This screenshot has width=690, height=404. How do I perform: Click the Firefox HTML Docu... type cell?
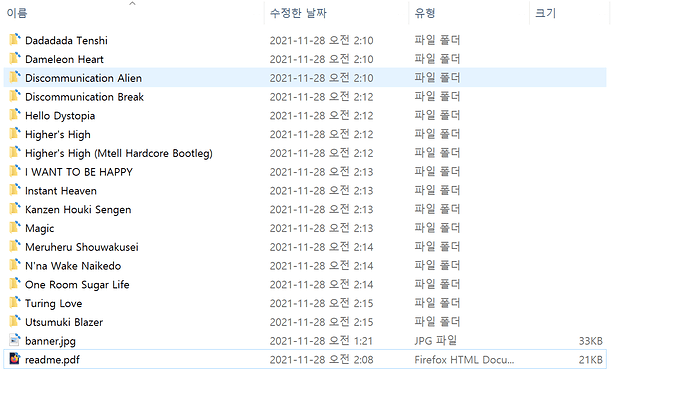pos(464,360)
